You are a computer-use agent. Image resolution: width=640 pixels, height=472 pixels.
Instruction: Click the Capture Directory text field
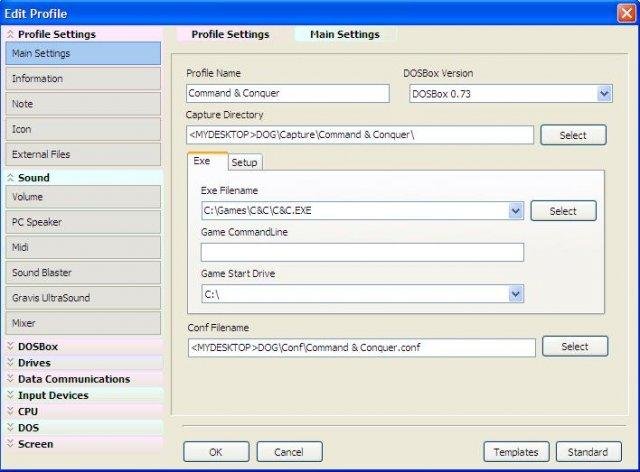360,135
